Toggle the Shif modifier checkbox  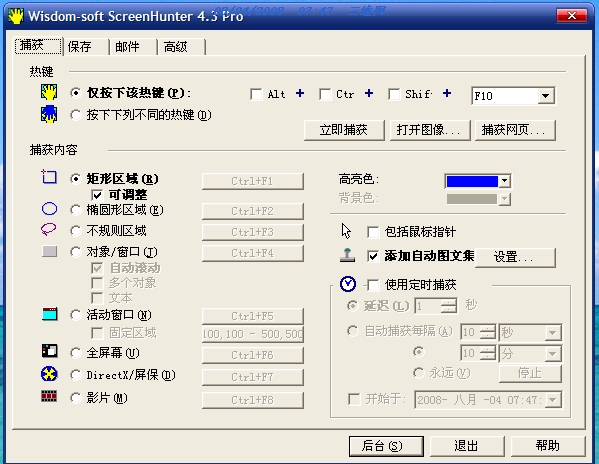pos(394,94)
